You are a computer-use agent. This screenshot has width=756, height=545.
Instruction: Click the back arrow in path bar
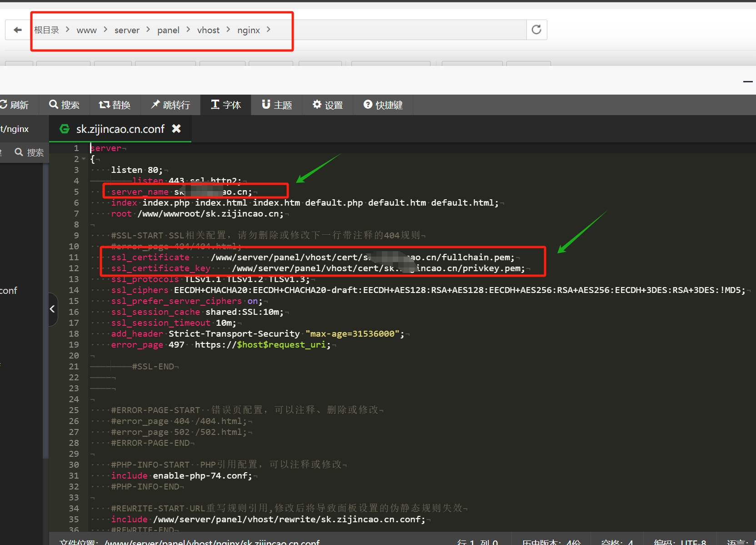(x=18, y=30)
